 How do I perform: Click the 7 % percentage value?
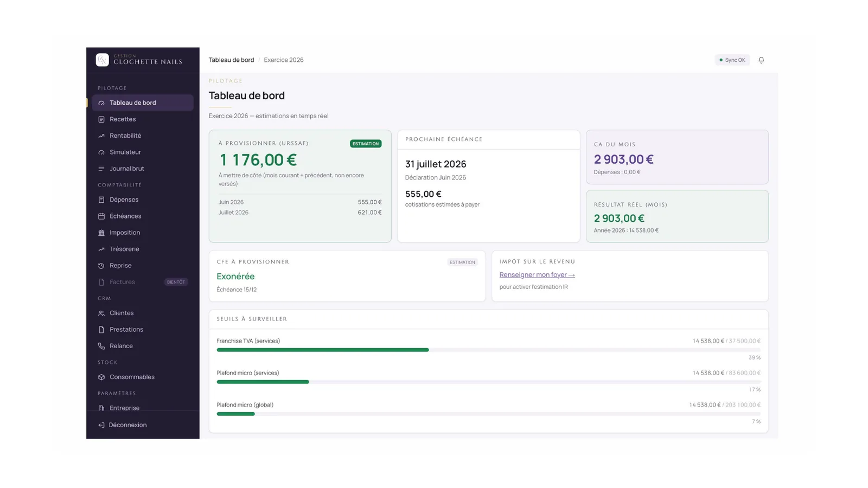(x=756, y=422)
